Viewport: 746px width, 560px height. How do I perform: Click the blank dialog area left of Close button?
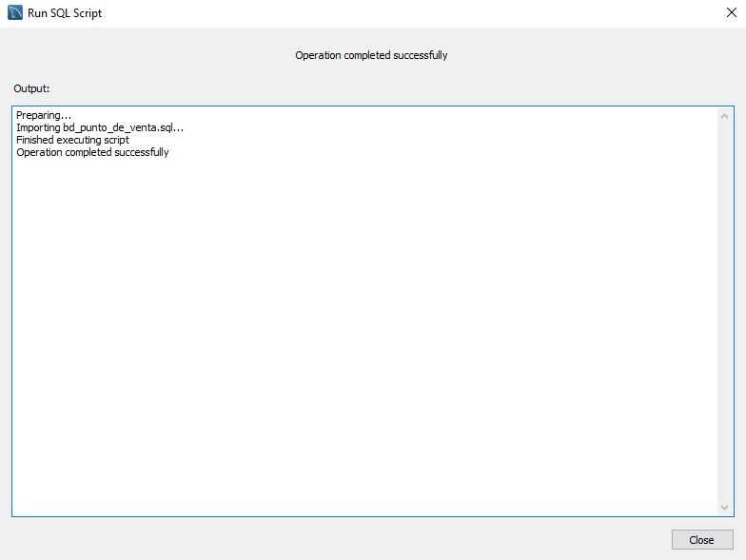coord(381,539)
